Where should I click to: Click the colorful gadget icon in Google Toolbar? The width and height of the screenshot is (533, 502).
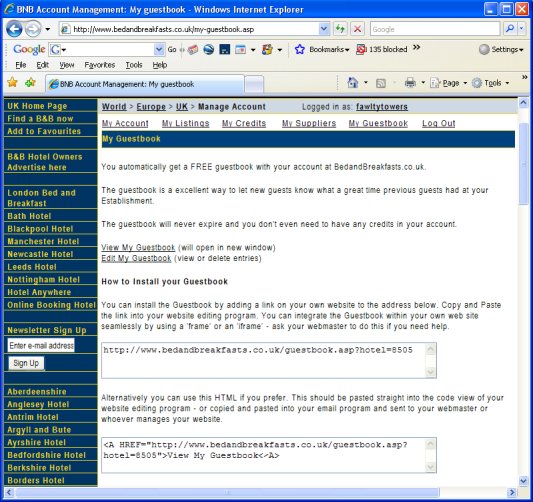267,50
